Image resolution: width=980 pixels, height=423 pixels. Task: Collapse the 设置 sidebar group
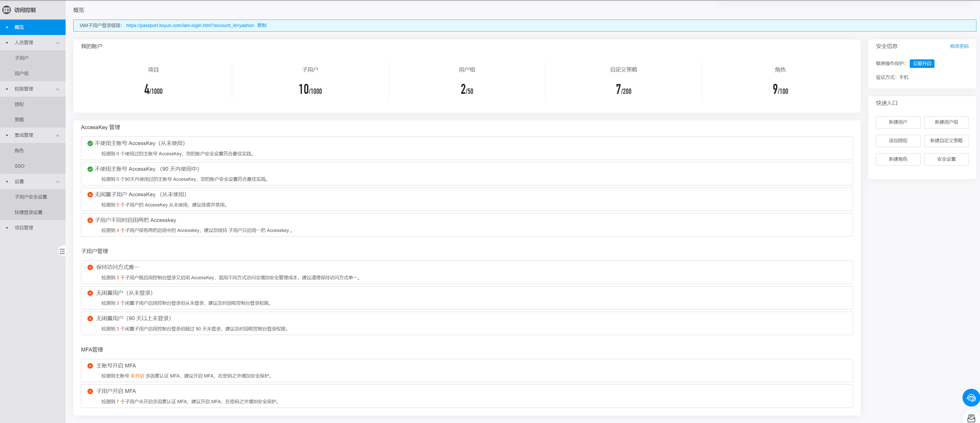57,182
